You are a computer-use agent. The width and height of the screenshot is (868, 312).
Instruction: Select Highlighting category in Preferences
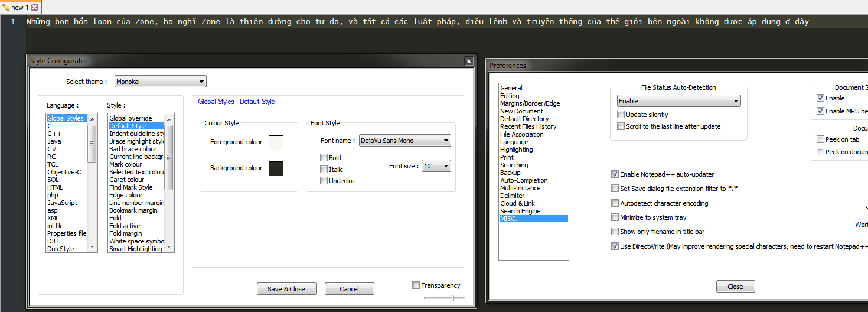(x=516, y=149)
